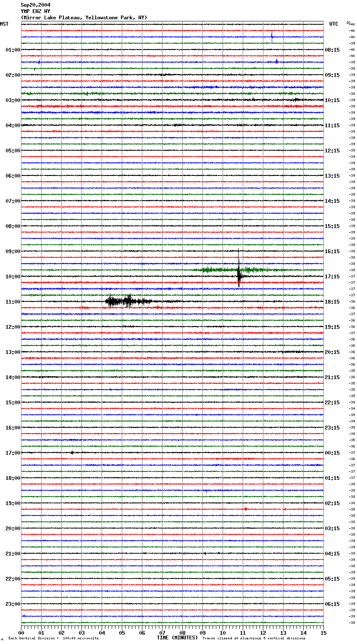Viewport: 357px width, 644px height.
Task: Click the '00:15' UTC time label
Action: (x=332, y=453)
